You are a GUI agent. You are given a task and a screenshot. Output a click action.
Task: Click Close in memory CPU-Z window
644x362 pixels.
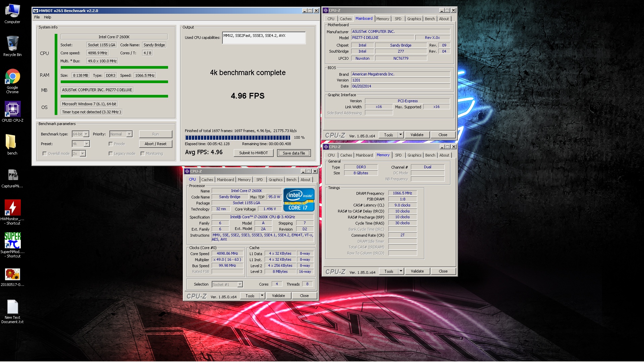pos(443,271)
